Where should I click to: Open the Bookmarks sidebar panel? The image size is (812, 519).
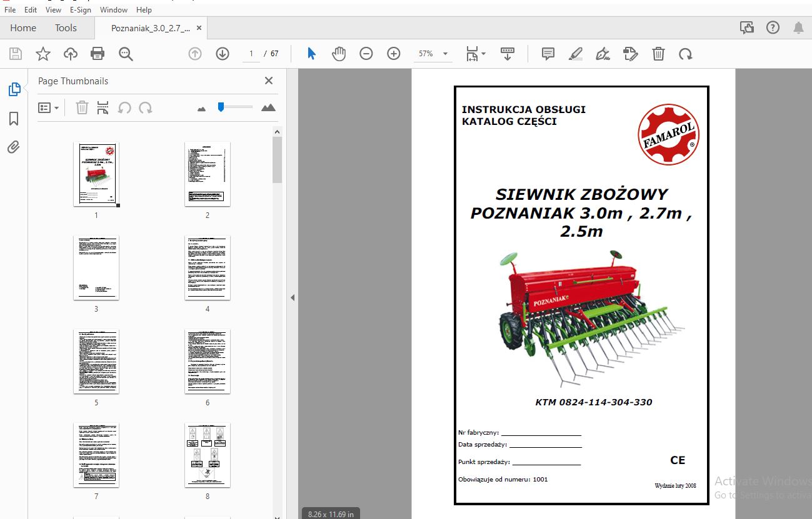pos(14,119)
